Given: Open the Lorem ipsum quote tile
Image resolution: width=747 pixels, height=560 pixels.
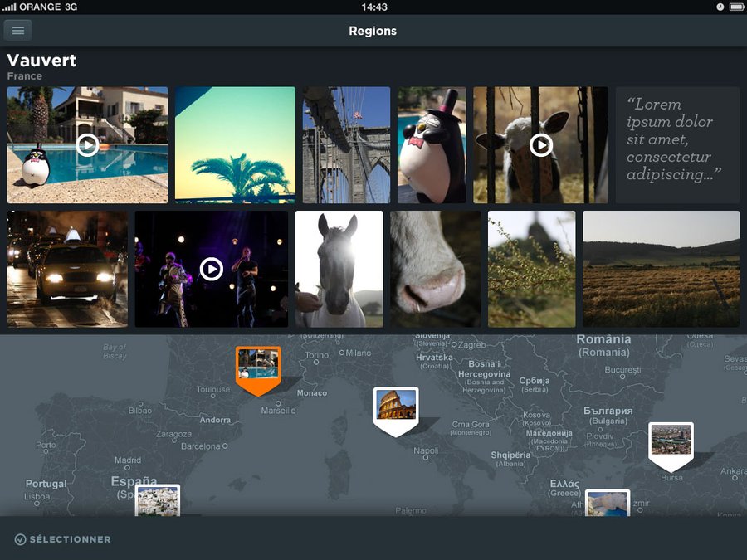Looking at the screenshot, I should [x=677, y=145].
